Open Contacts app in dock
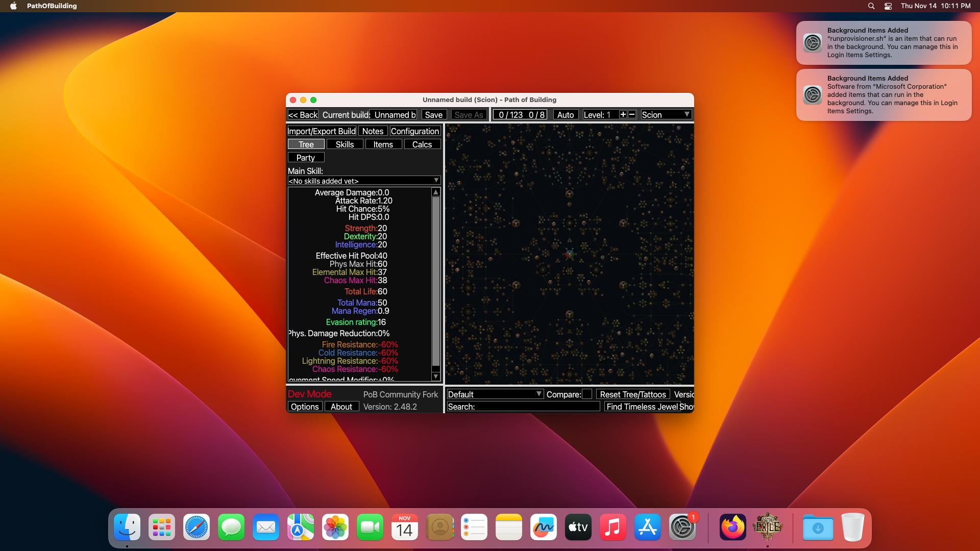The width and height of the screenshot is (980, 551). (x=439, y=527)
